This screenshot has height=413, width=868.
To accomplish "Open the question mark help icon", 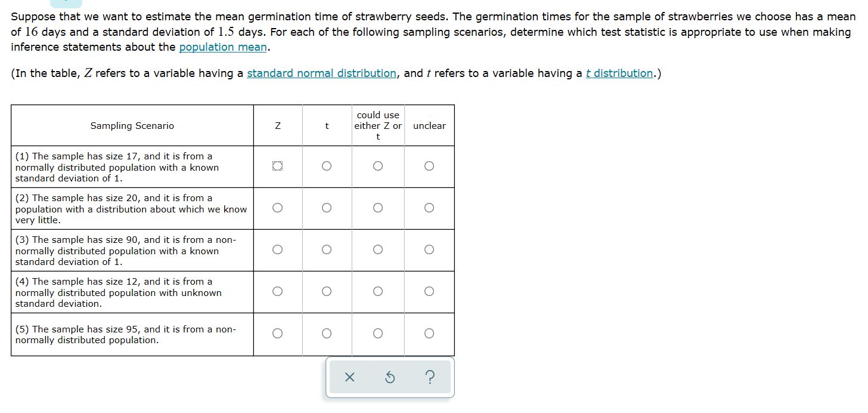I will pyautogui.click(x=430, y=377).
